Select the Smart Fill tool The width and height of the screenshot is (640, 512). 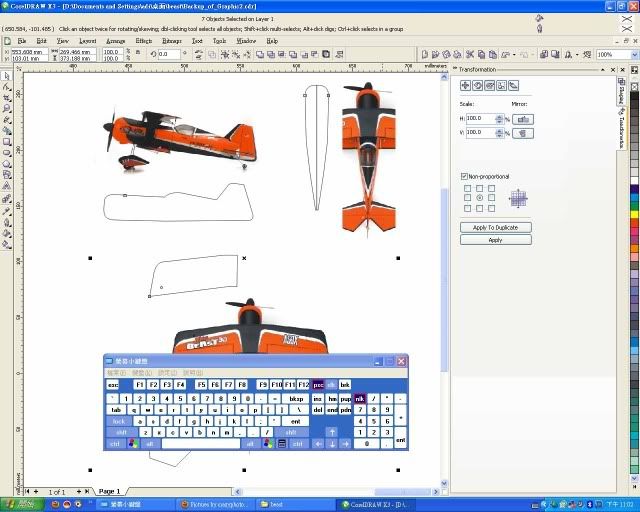[x=7, y=131]
